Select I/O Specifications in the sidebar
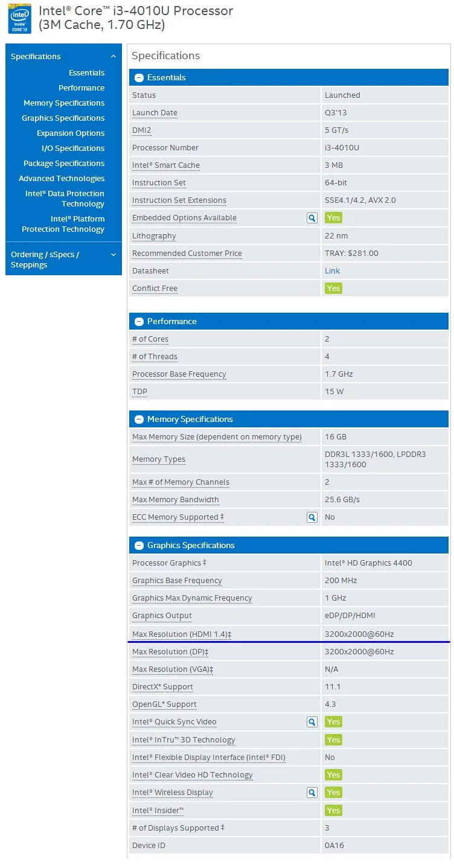This screenshot has width=454, height=868. pyautogui.click(x=73, y=148)
